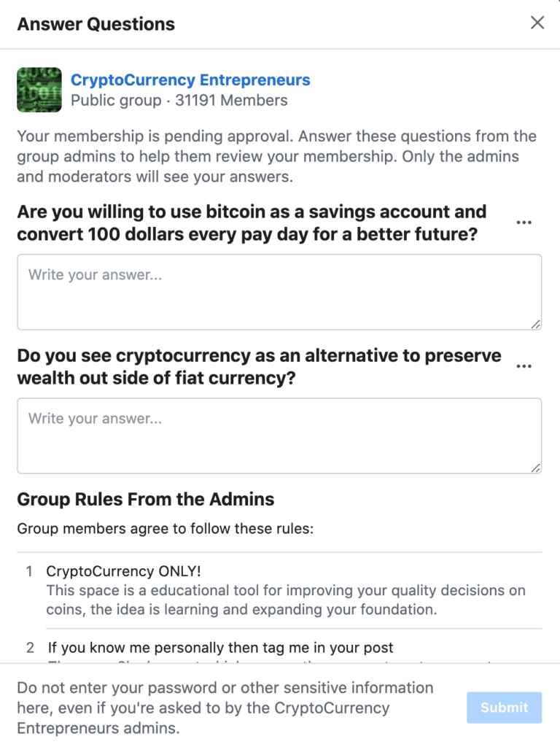
Task: Click the Public group 31191 Members text
Action: 179,101
